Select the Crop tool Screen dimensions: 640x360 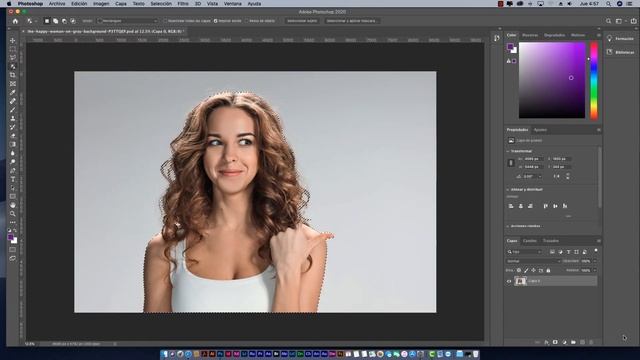point(13,75)
